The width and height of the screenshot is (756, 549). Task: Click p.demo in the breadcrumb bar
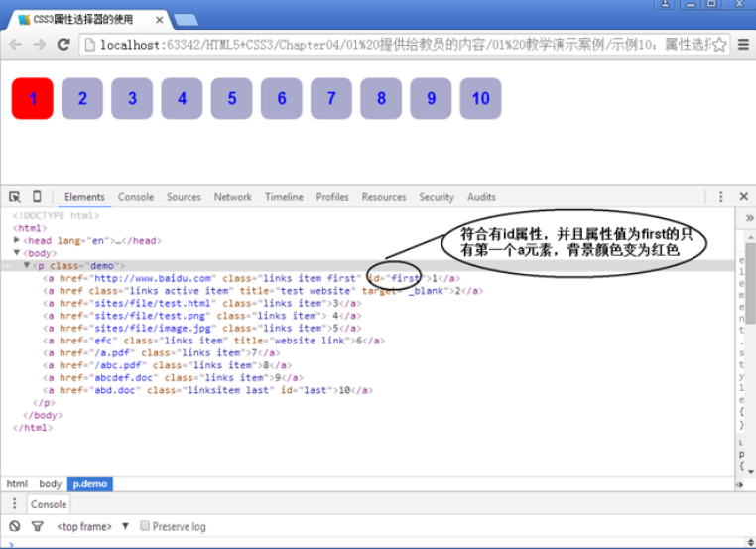(x=90, y=483)
